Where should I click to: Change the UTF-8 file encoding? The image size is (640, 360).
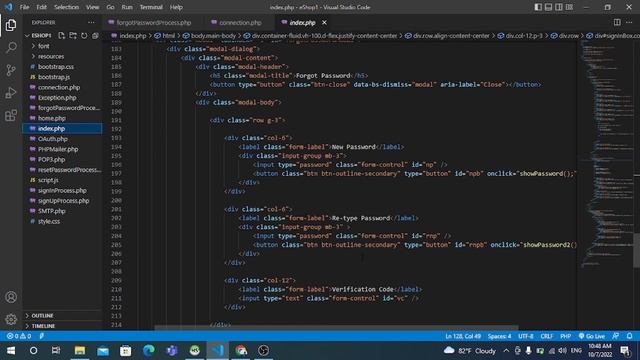point(526,336)
